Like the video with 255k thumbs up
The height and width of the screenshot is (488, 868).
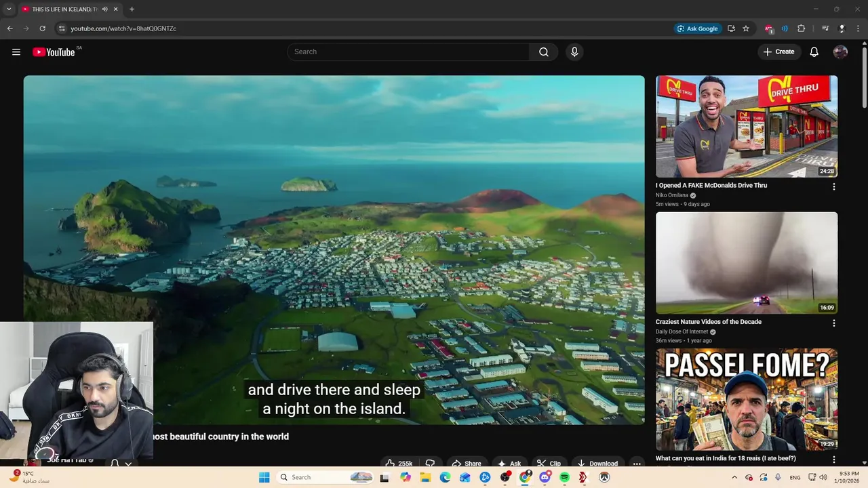click(x=397, y=464)
